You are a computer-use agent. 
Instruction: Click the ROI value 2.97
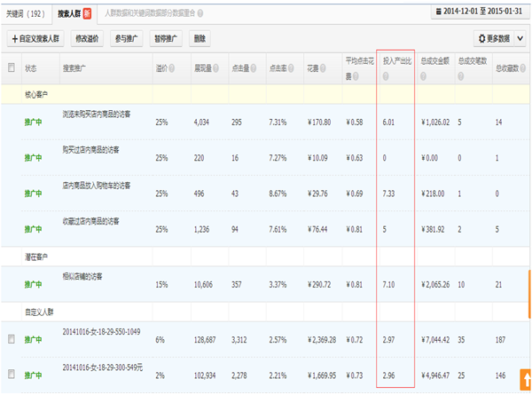[x=388, y=340]
